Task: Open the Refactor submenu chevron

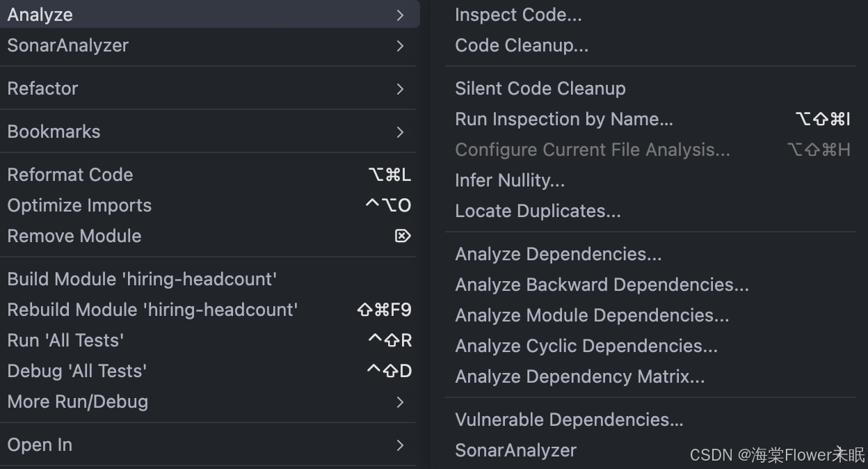Action: tap(400, 89)
